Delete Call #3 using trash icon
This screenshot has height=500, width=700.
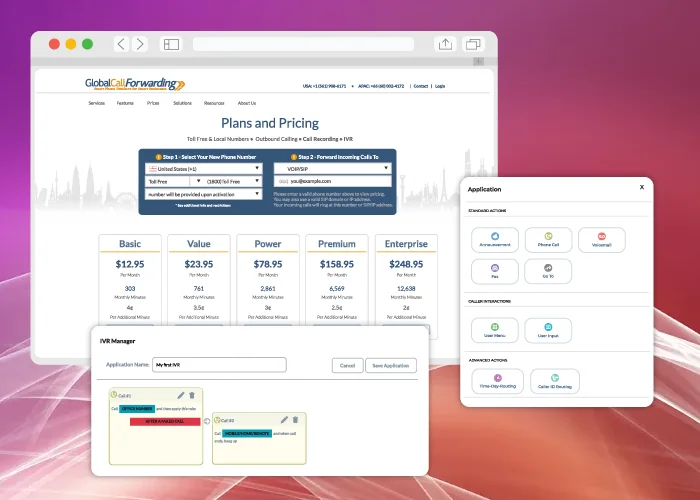295,420
